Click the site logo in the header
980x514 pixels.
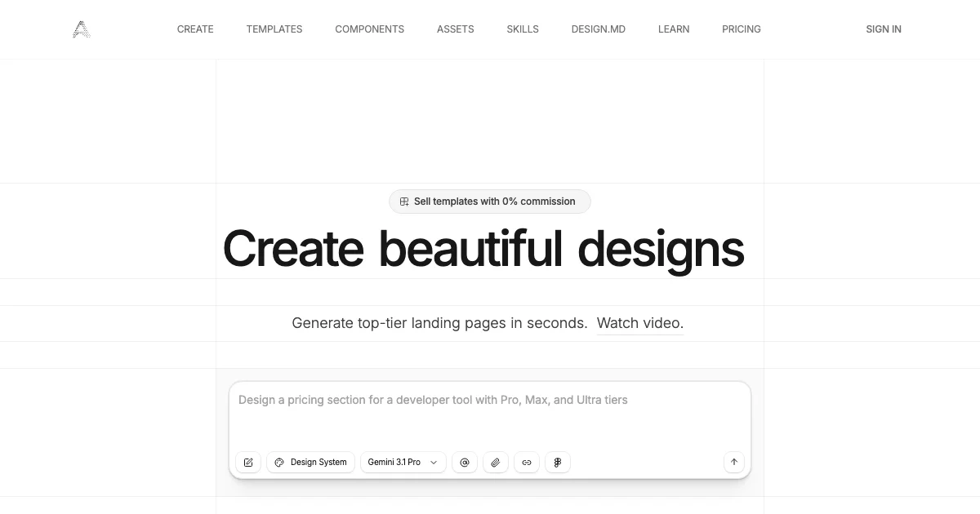tap(82, 29)
